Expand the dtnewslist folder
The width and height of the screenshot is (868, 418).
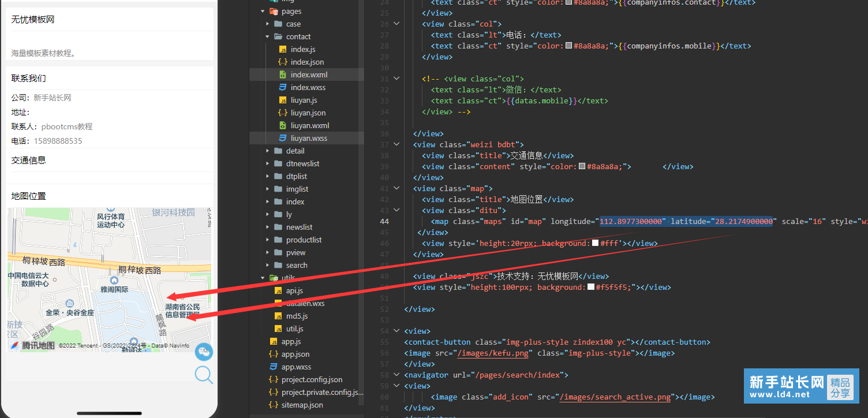coord(268,163)
